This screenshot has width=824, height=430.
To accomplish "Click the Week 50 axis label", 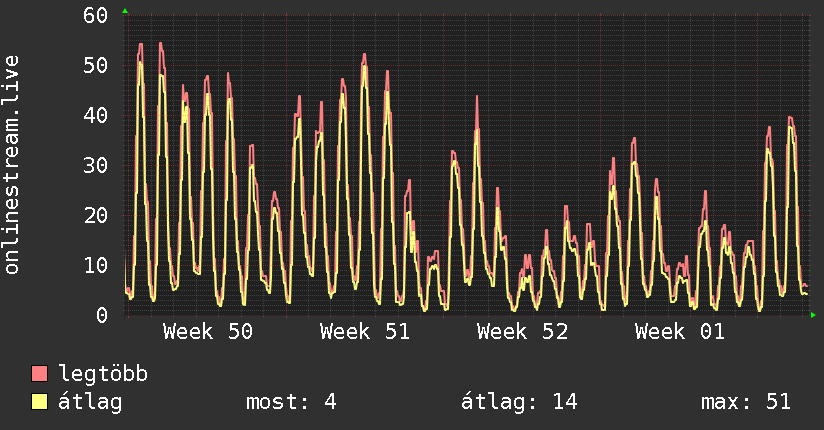I will (208, 332).
